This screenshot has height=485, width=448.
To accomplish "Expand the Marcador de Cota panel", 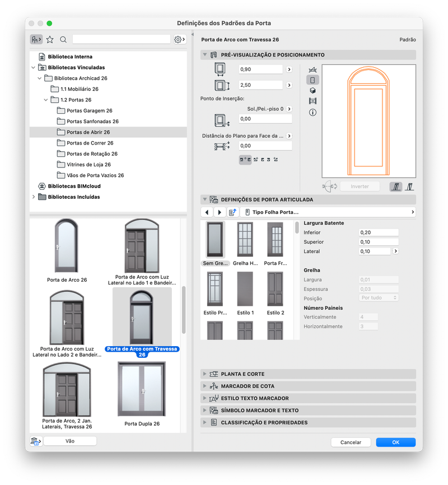I will coord(204,386).
